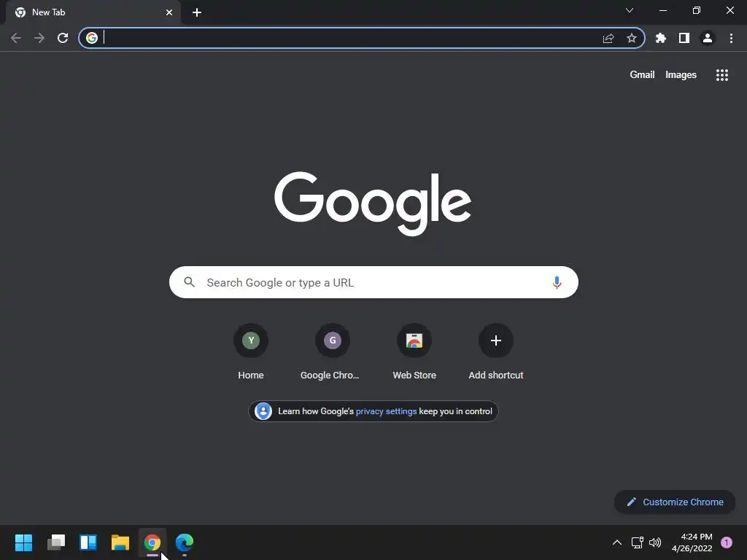Open the Extensions puzzle icon
The height and width of the screenshot is (560, 747).
click(661, 38)
